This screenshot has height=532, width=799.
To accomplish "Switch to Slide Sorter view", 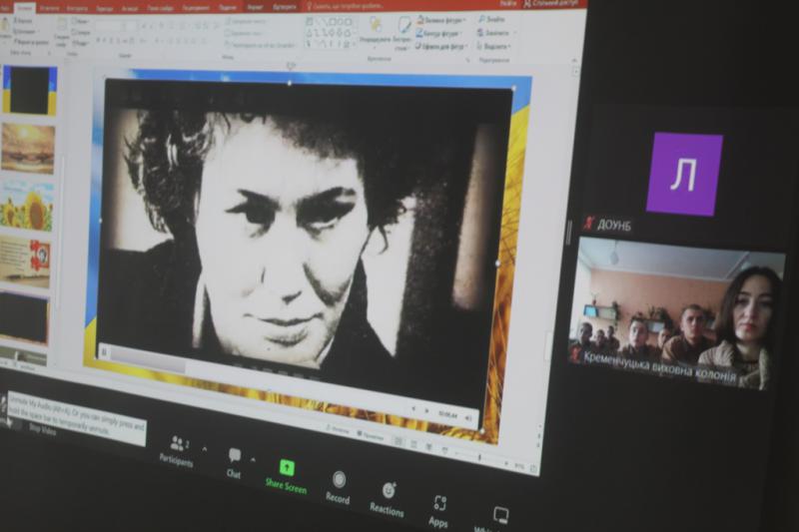I will coord(413,444).
